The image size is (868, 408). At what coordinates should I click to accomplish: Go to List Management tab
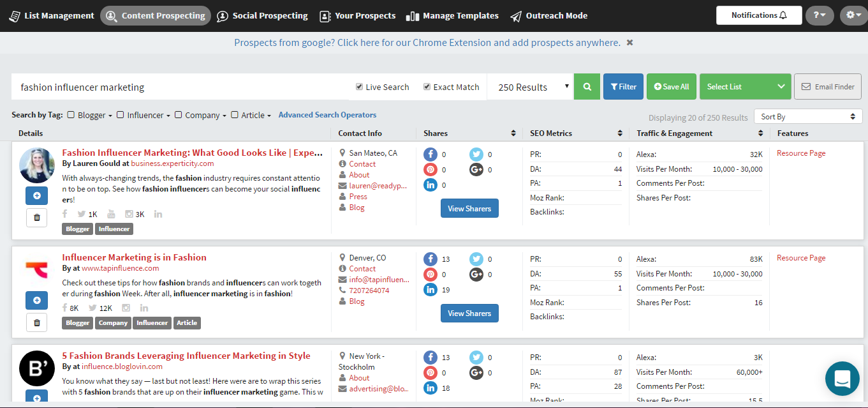click(52, 16)
